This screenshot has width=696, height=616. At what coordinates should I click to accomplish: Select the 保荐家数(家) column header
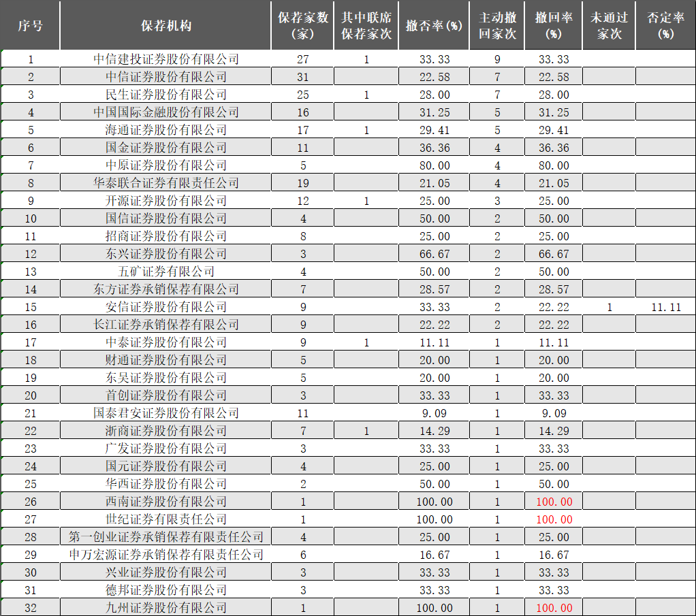302,25
